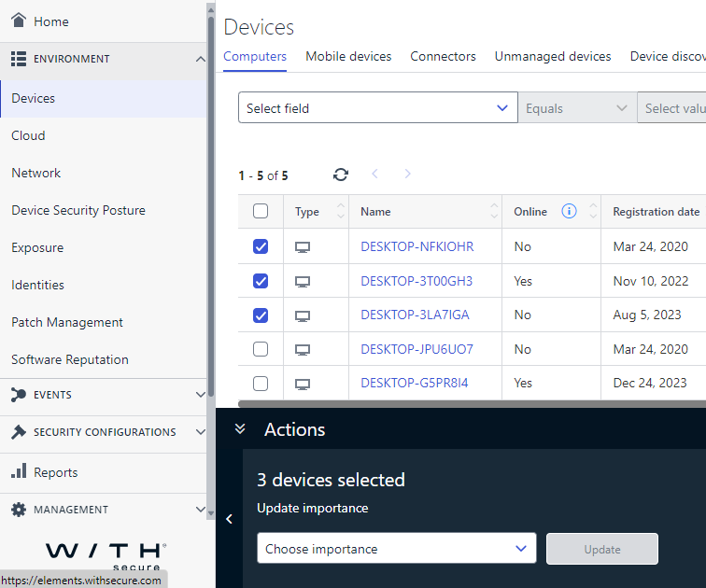Click the sidebar scrollbar down arrow
This screenshot has height=588, width=706.
[x=211, y=513]
